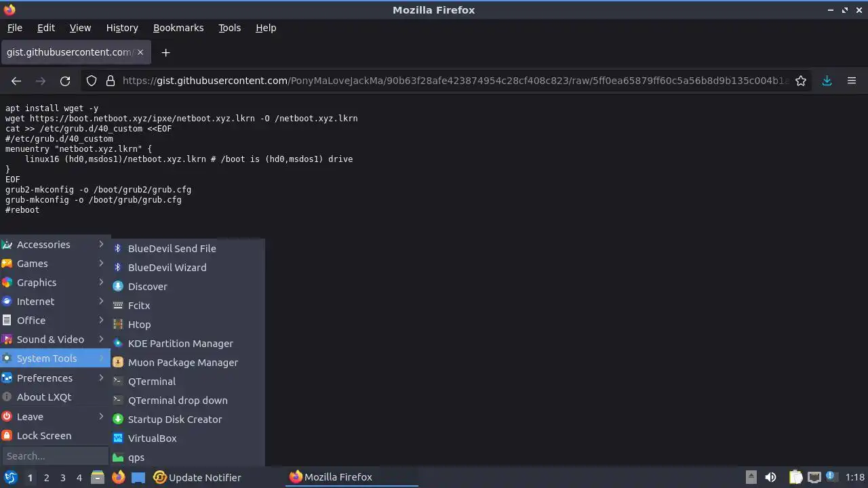The image size is (868, 488).
Task: Open KDE Partition Manager
Action: [188, 344]
